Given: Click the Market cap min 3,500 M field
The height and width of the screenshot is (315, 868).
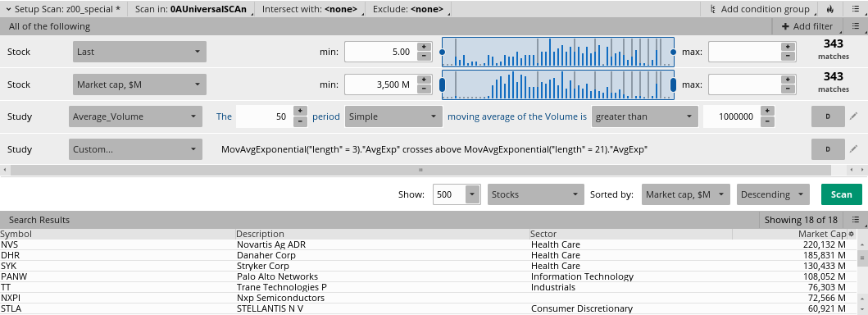Looking at the screenshot, I should coord(380,84).
